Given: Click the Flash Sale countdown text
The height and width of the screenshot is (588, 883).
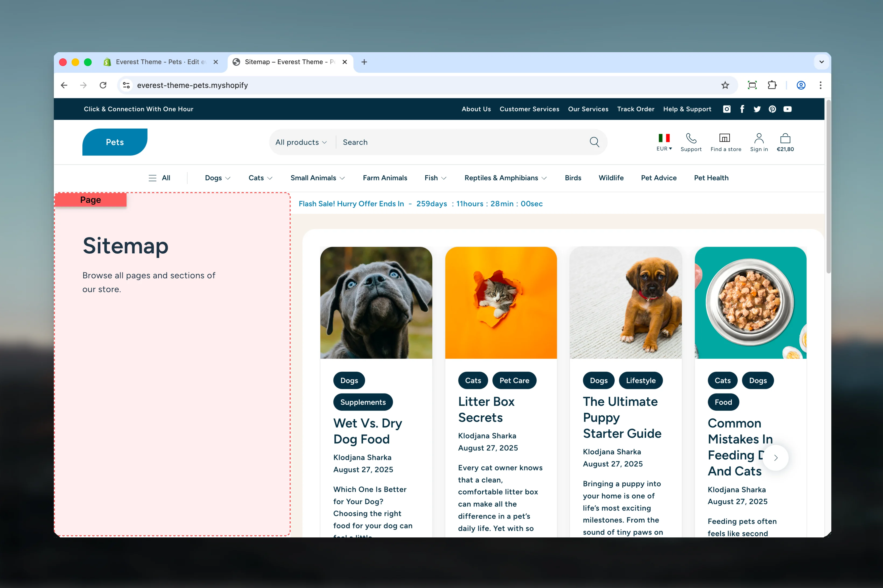Looking at the screenshot, I should [420, 204].
